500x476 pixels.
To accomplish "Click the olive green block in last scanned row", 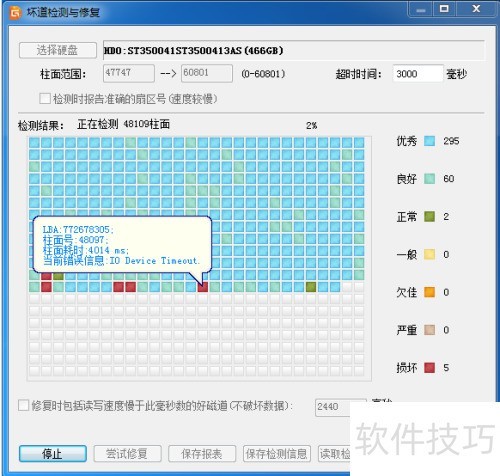I will point(311,287).
